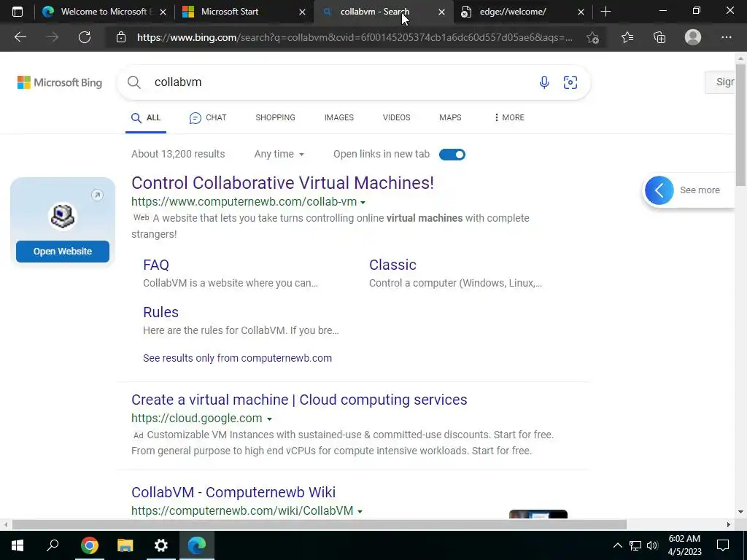The height and width of the screenshot is (560, 747).
Task: Open the notification center icon
Action: coord(723,545)
